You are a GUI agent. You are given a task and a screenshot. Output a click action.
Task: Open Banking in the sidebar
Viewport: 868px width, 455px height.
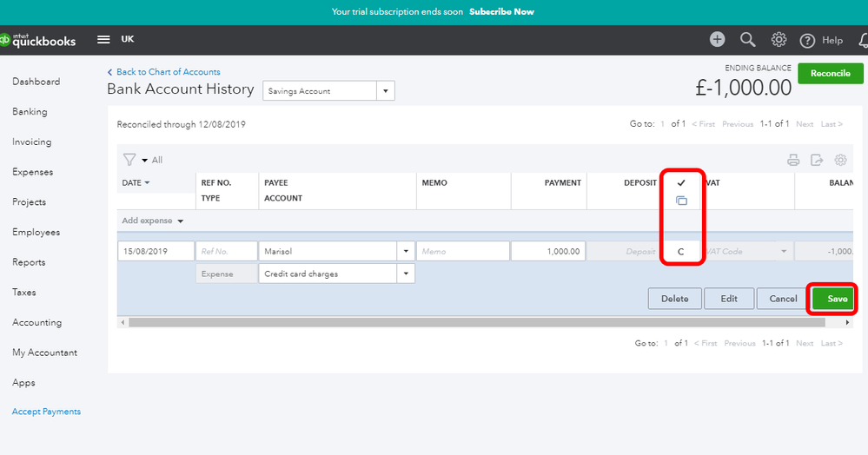30,112
